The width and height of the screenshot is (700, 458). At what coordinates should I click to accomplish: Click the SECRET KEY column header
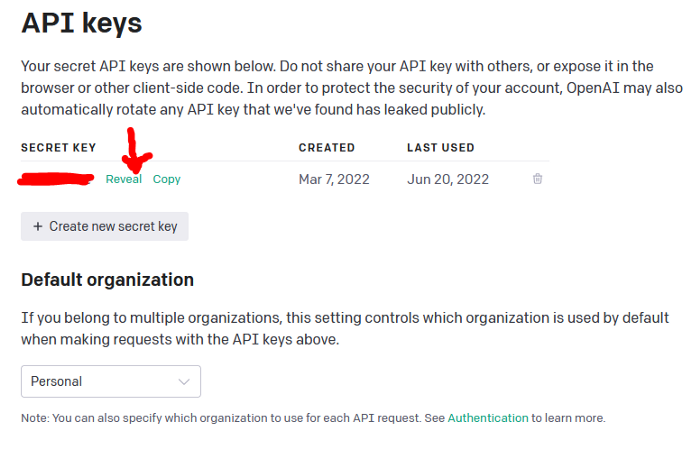click(x=58, y=147)
